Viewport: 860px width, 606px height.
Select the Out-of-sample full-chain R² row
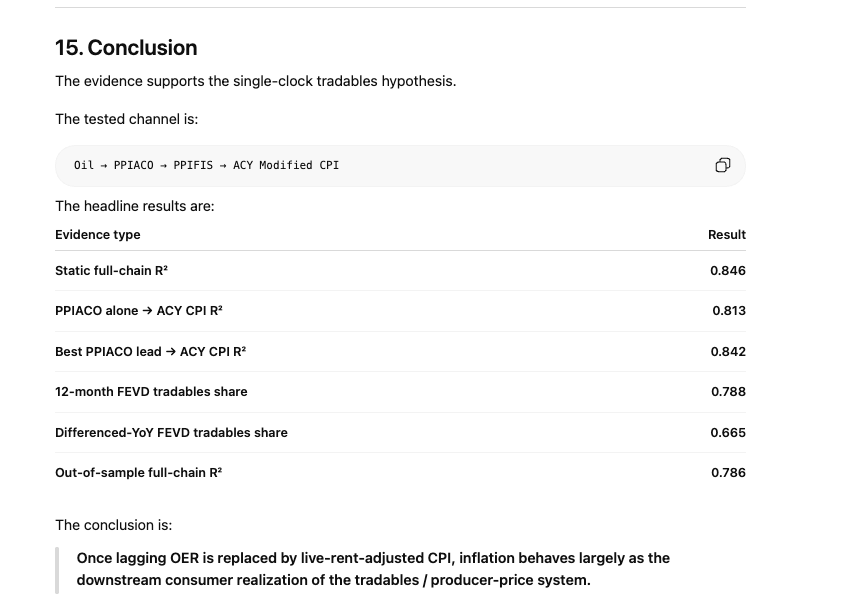pyautogui.click(x=400, y=473)
